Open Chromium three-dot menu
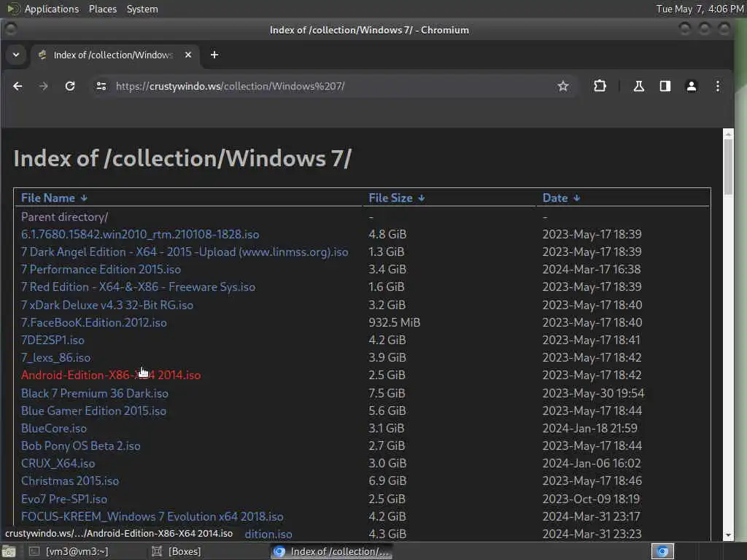The image size is (747, 560). click(718, 86)
